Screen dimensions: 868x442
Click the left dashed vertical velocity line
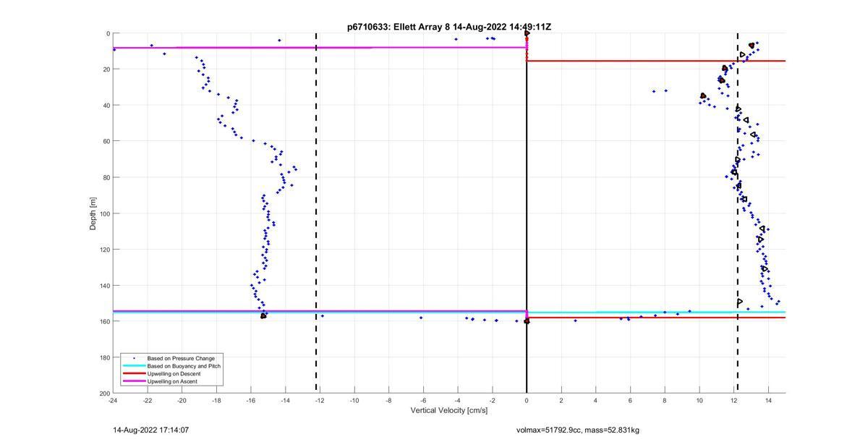click(316, 213)
